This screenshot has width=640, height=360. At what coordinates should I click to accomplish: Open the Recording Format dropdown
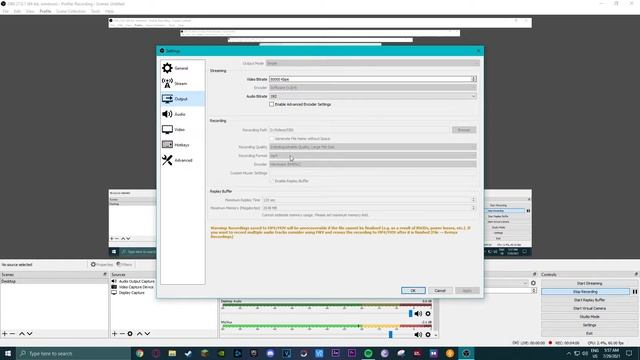[x=372, y=156]
